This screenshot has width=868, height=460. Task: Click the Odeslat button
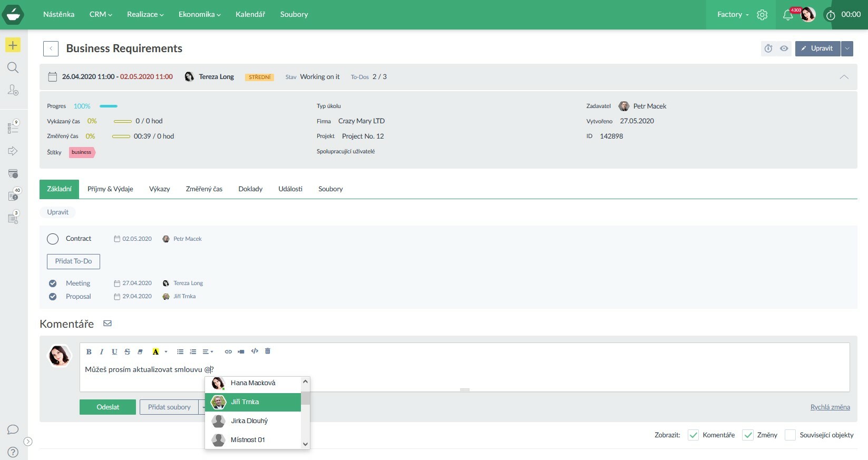[108, 407]
